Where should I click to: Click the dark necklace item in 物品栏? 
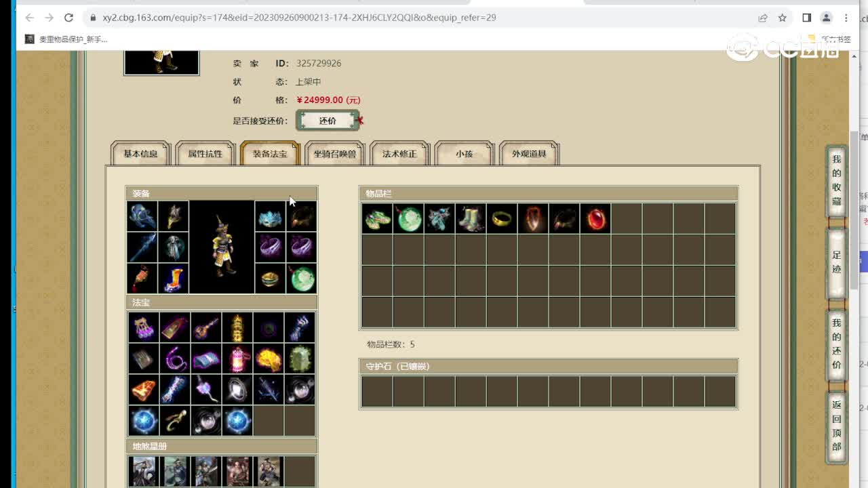[564, 218]
